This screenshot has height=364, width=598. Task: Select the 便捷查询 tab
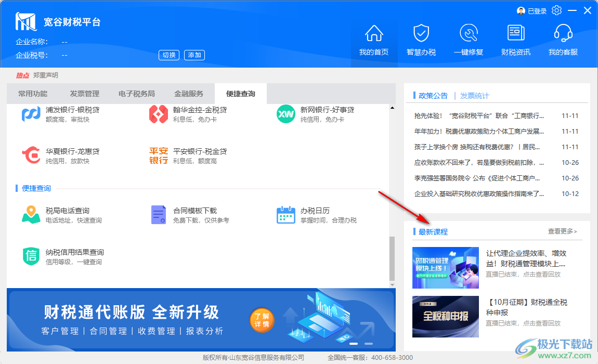(241, 94)
